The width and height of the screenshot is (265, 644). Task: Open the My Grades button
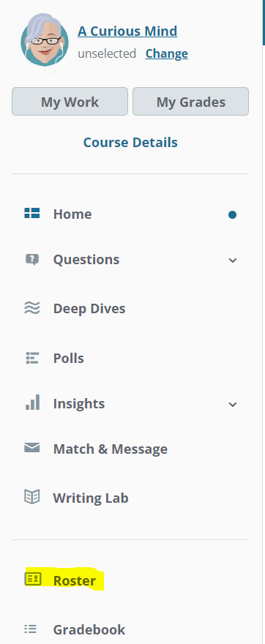[190, 102]
